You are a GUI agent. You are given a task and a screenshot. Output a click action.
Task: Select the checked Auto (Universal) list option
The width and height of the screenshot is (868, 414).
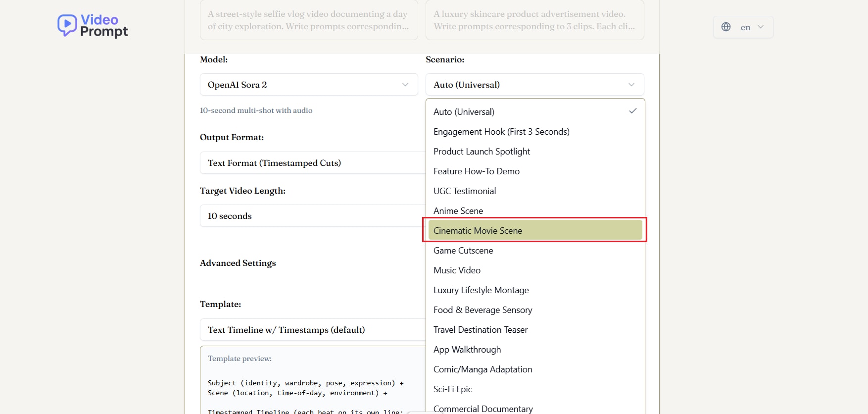coord(464,112)
